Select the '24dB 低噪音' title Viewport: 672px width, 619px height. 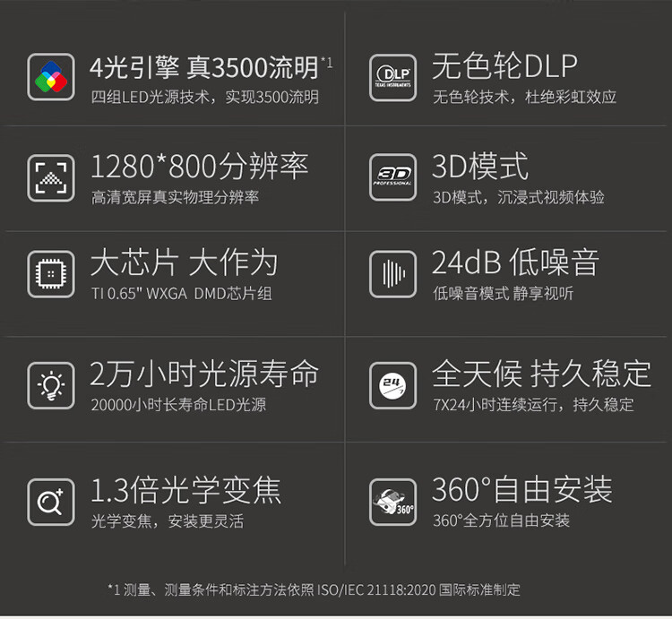[515, 262]
